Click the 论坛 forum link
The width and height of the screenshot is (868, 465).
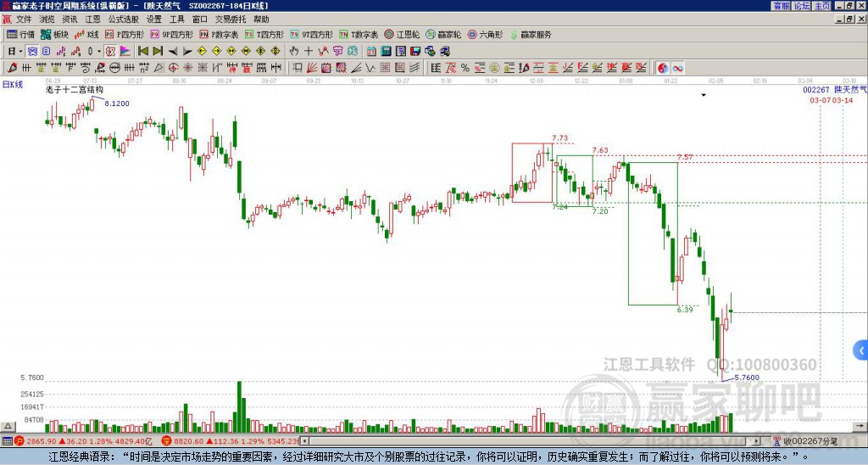tap(801, 6)
